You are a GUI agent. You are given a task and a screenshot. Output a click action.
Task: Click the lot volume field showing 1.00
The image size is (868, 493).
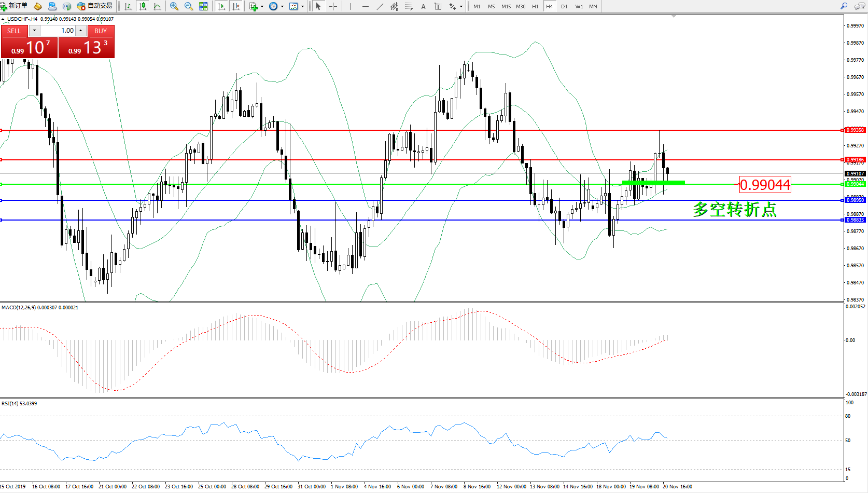[58, 31]
